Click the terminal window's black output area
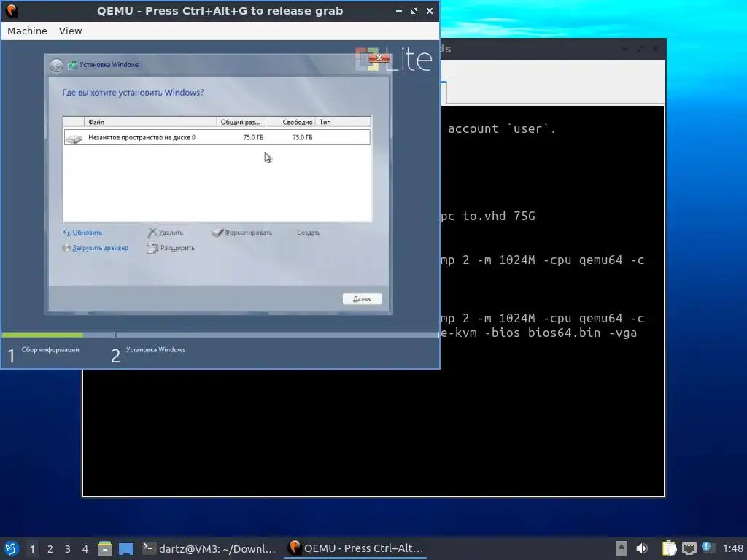Screen dimensions: 747x560 [x=373, y=432]
